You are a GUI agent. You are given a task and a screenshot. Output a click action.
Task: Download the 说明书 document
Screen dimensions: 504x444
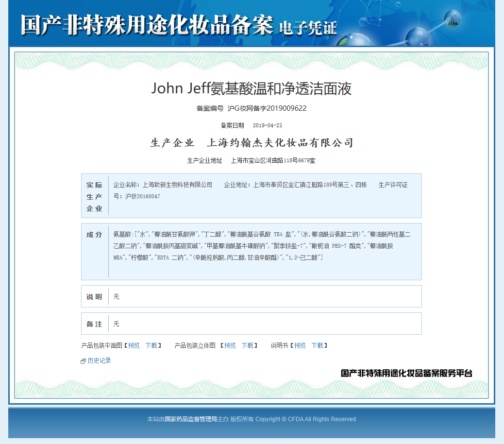coord(317,345)
